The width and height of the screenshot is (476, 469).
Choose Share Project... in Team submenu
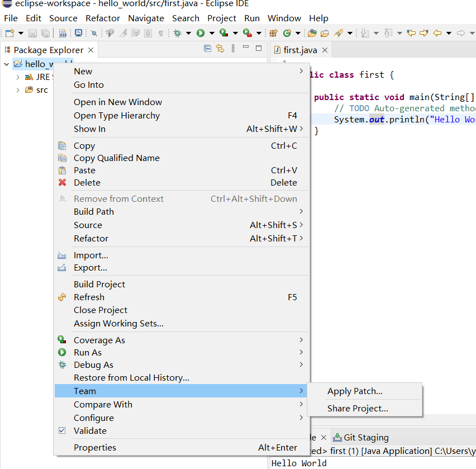point(365,408)
